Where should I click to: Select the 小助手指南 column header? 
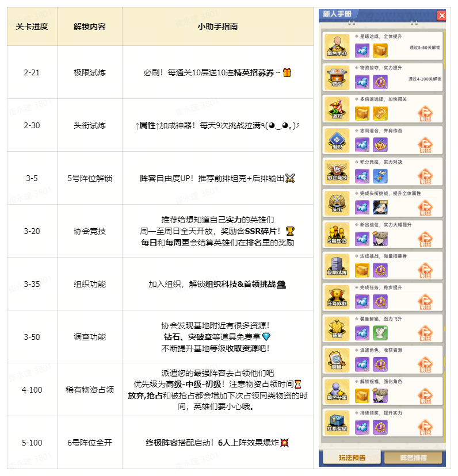pyautogui.click(x=217, y=26)
